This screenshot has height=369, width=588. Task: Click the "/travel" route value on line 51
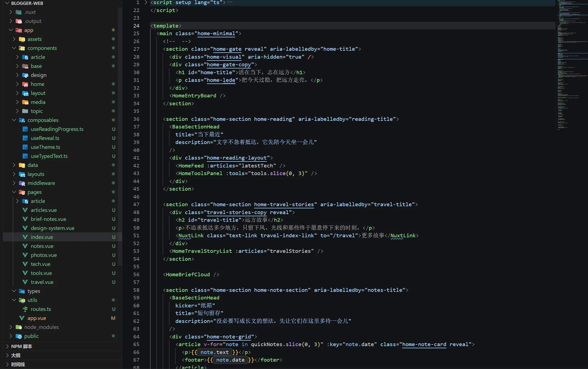[x=339, y=236]
